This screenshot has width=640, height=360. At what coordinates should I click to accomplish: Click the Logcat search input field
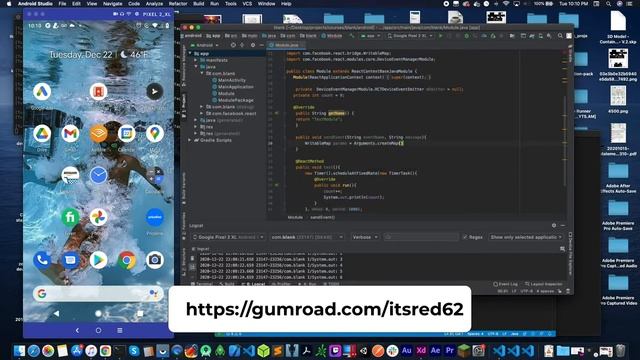coord(421,237)
